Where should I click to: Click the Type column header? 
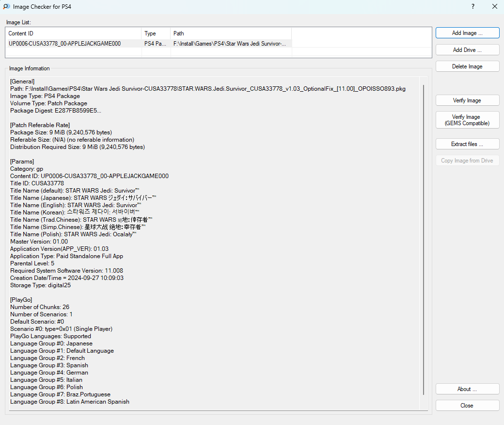[x=156, y=33]
